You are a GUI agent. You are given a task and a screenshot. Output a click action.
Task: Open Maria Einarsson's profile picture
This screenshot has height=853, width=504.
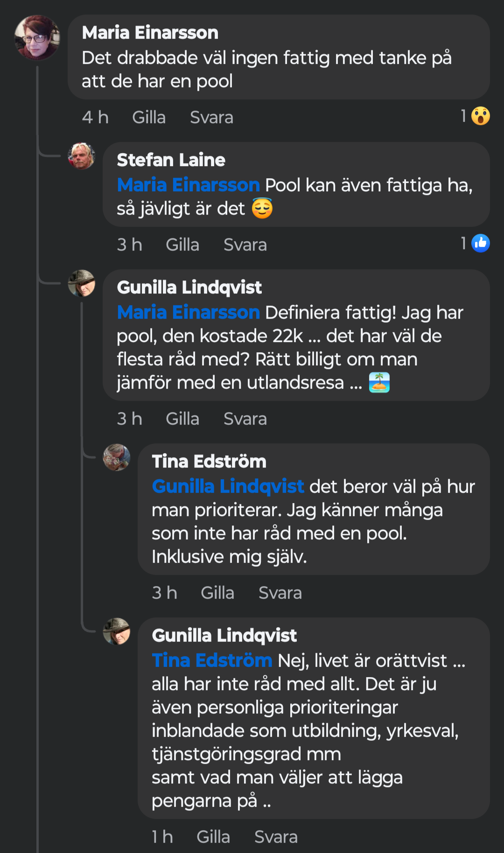click(37, 37)
